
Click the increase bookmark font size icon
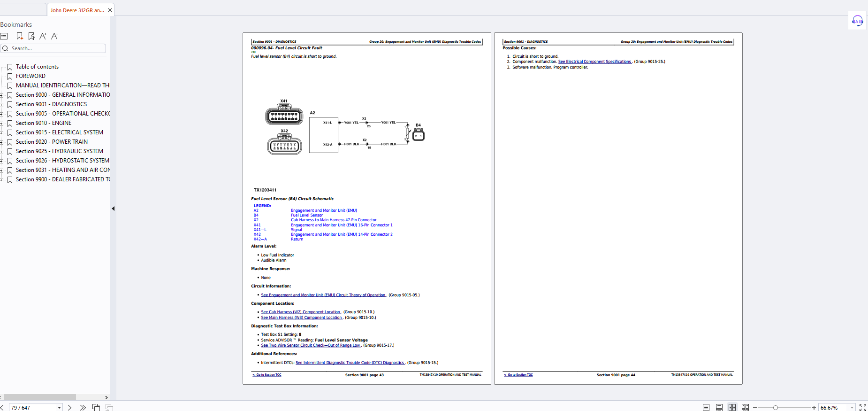[43, 36]
